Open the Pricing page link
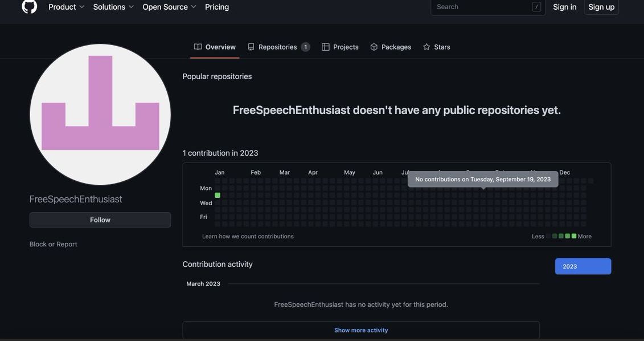The width and height of the screenshot is (644, 341). [x=217, y=7]
